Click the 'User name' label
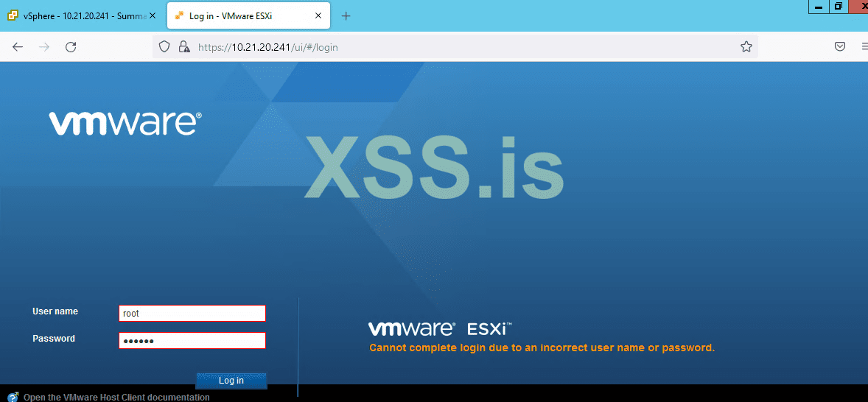This screenshot has width=868, height=402. click(x=55, y=311)
